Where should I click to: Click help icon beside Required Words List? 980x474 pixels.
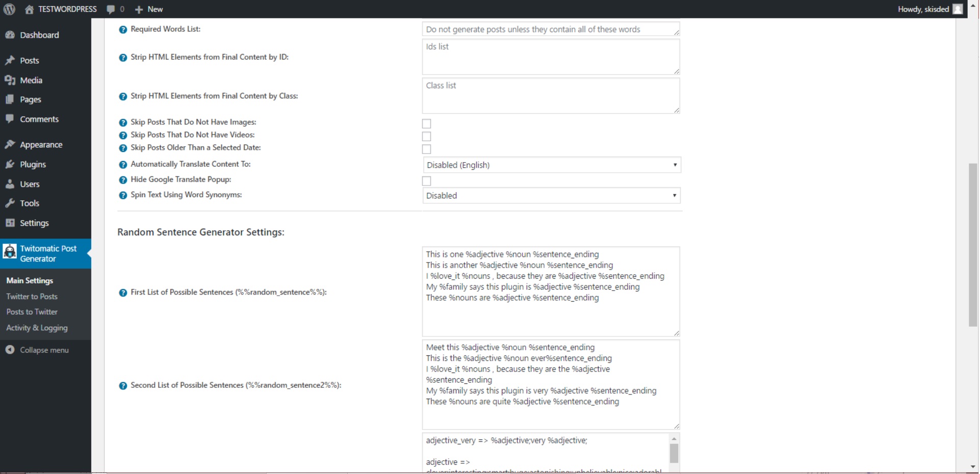[123, 30]
